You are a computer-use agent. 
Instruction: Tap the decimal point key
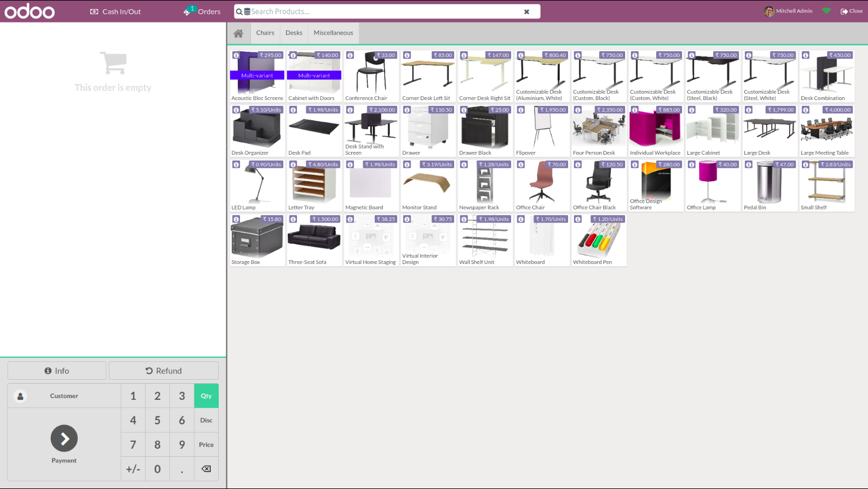pyautogui.click(x=182, y=469)
